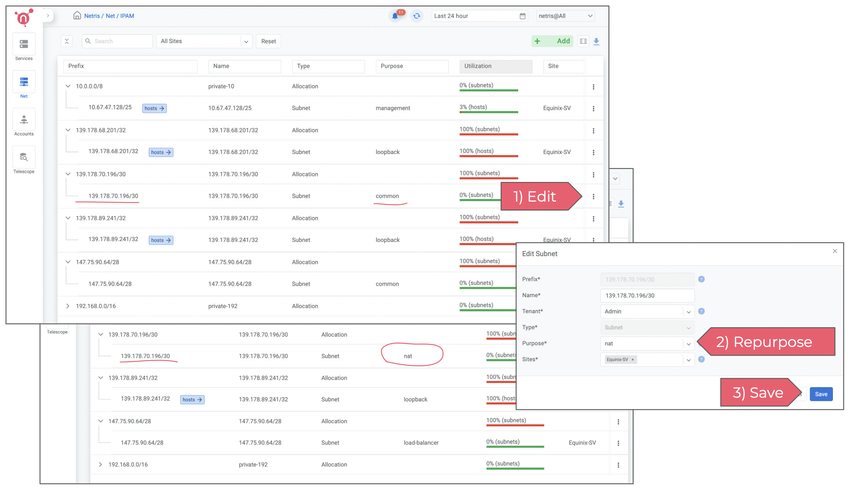Collapse the 10.0.0.0/8 allocation row
Viewport: 868px width, 488px height.
(x=68, y=86)
